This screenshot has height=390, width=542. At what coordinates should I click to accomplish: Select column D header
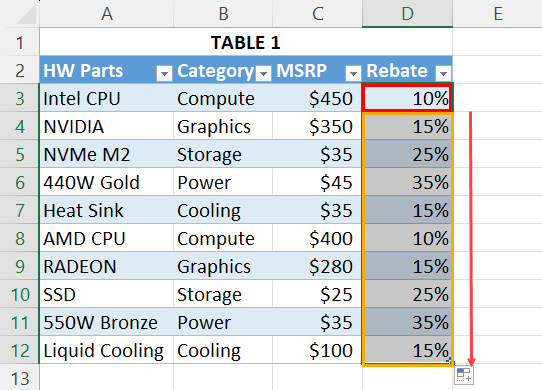pyautogui.click(x=408, y=14)
